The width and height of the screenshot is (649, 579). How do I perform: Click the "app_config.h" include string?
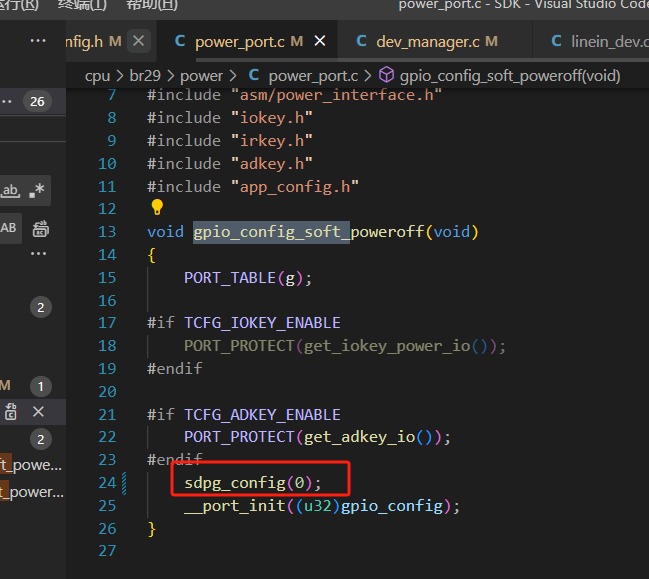295,187
